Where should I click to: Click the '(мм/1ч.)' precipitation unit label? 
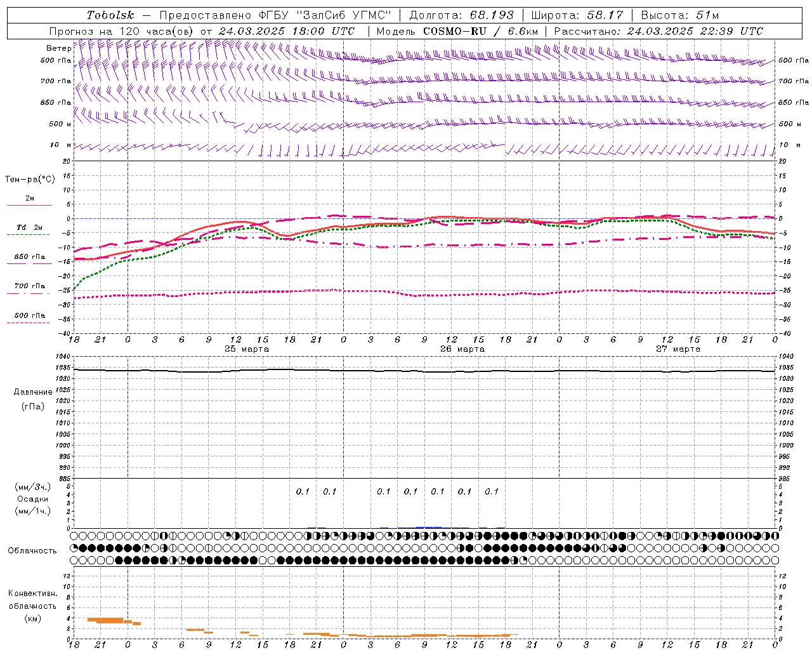33,511
